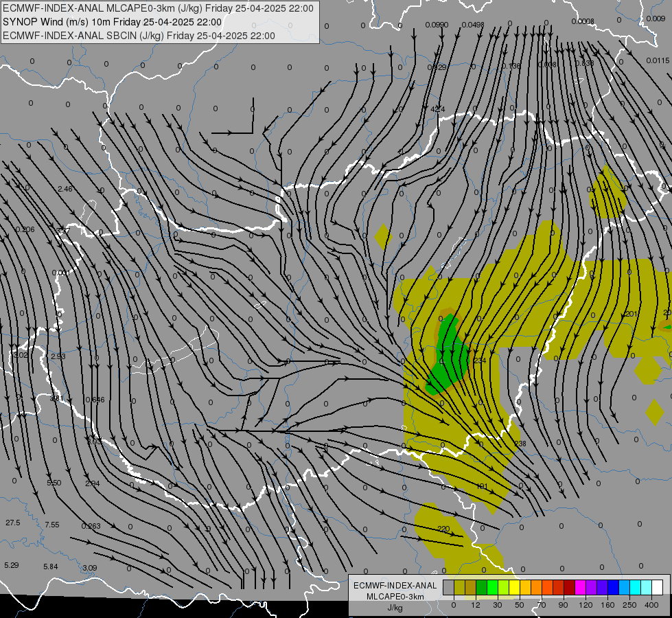Click the 50 tick label under legend
Screen dimensions: 672x618
click(520, 605)
